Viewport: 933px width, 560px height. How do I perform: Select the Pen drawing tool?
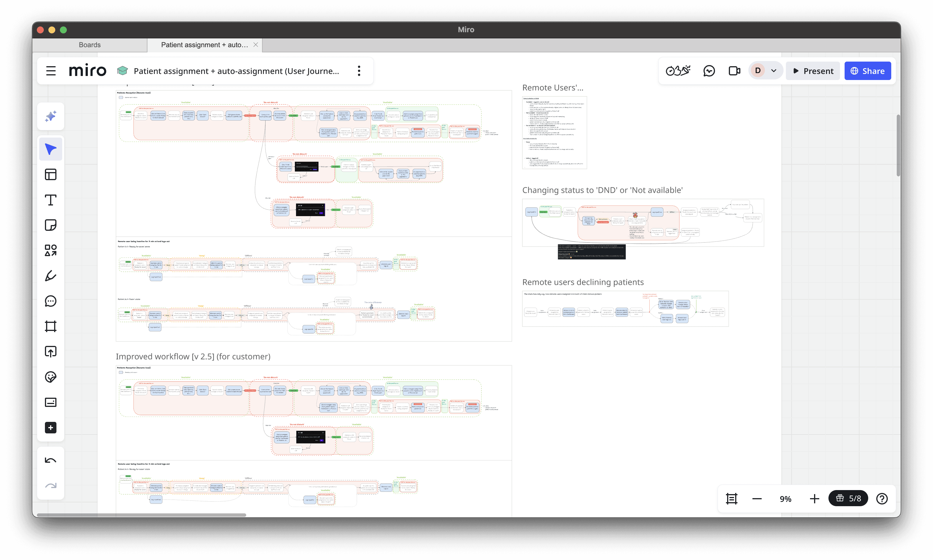tap(51, 276)
